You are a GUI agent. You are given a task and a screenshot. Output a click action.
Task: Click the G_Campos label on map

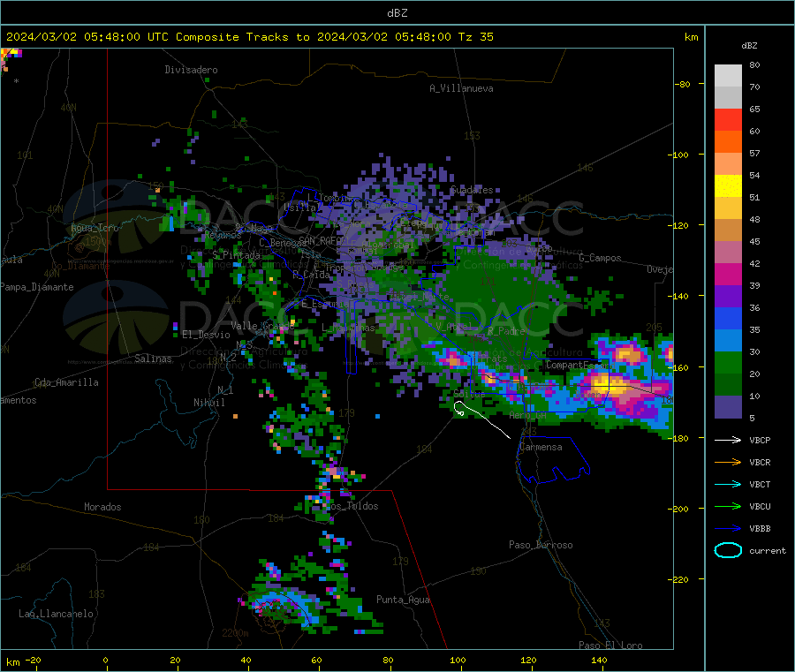coord(600,258)
